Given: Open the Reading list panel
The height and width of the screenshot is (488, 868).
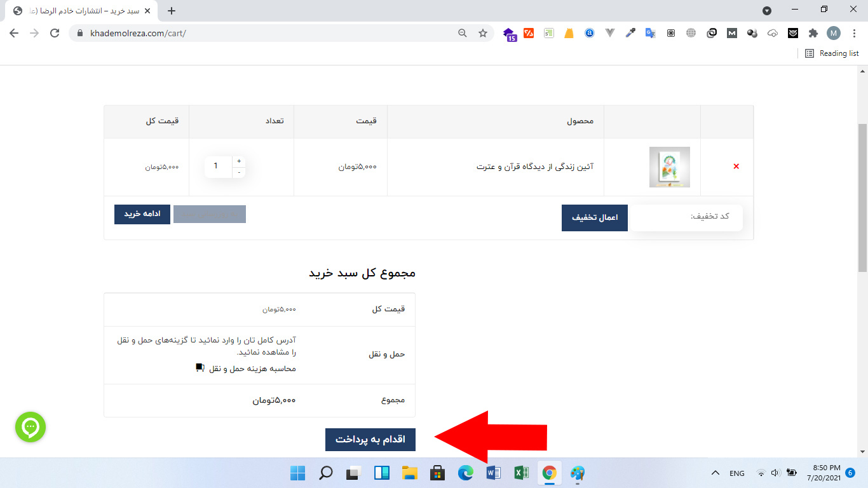Looking at the screenshot, I should 832,53.
